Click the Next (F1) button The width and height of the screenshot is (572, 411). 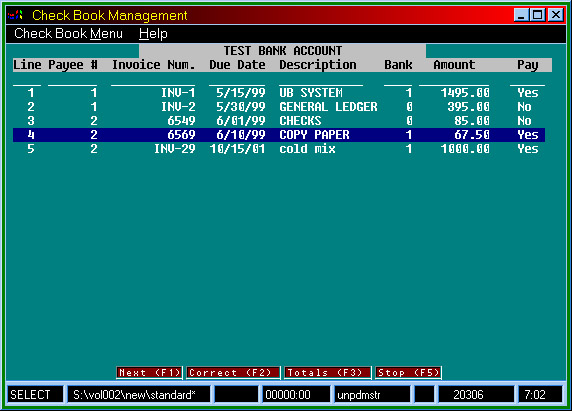149,373
